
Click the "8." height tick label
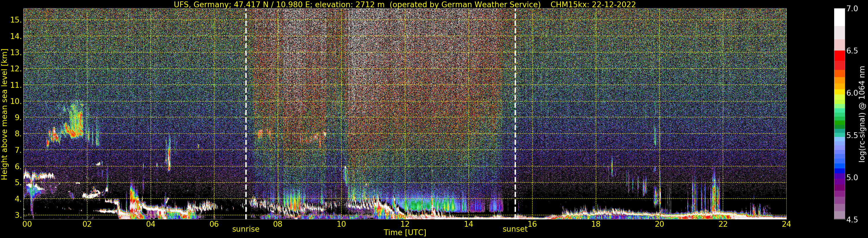pyautogui.click(x=18, y=134)
